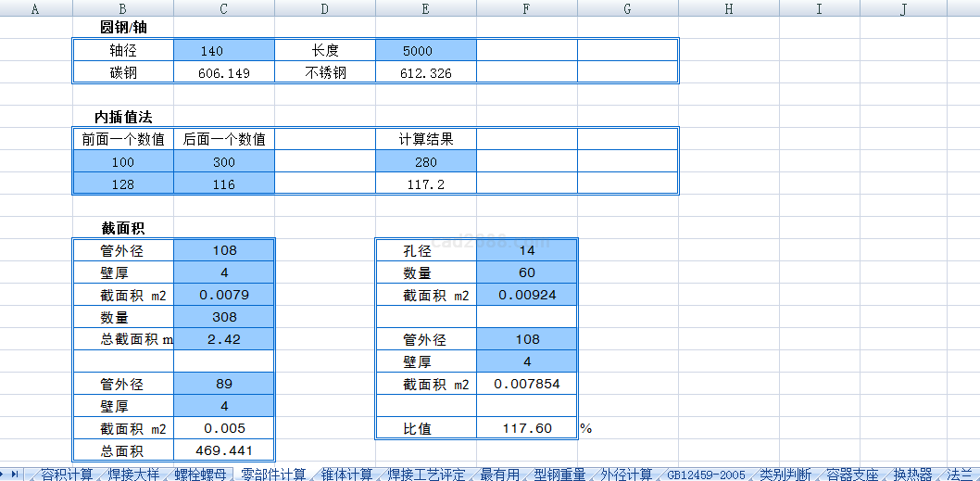Click the 数量 cell containing 308

coord(224,317)
